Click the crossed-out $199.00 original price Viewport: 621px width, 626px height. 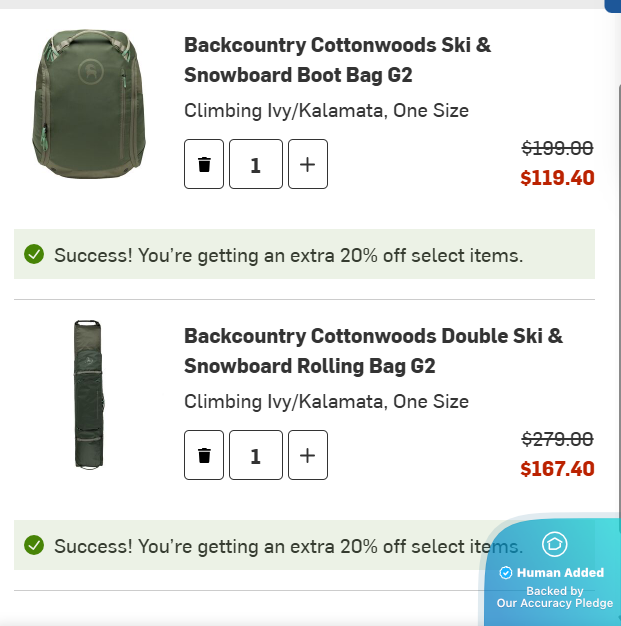(x=557, y=148)
